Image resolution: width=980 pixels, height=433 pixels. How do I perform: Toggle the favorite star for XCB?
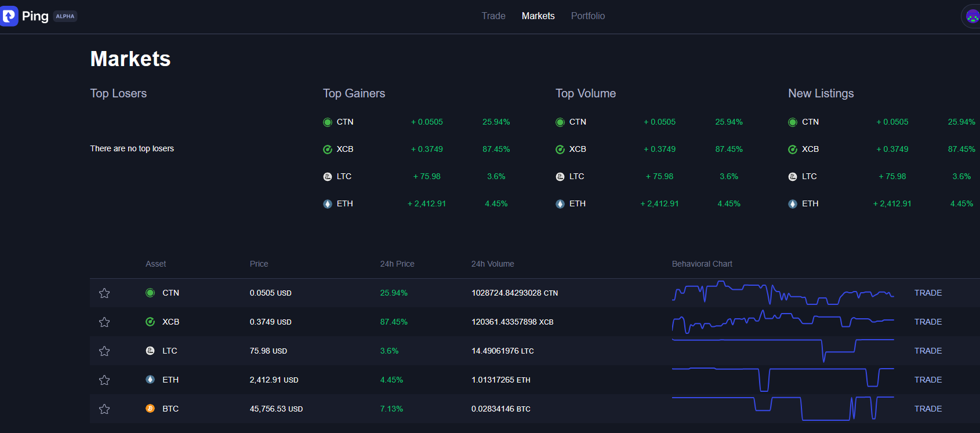[104, 322]
